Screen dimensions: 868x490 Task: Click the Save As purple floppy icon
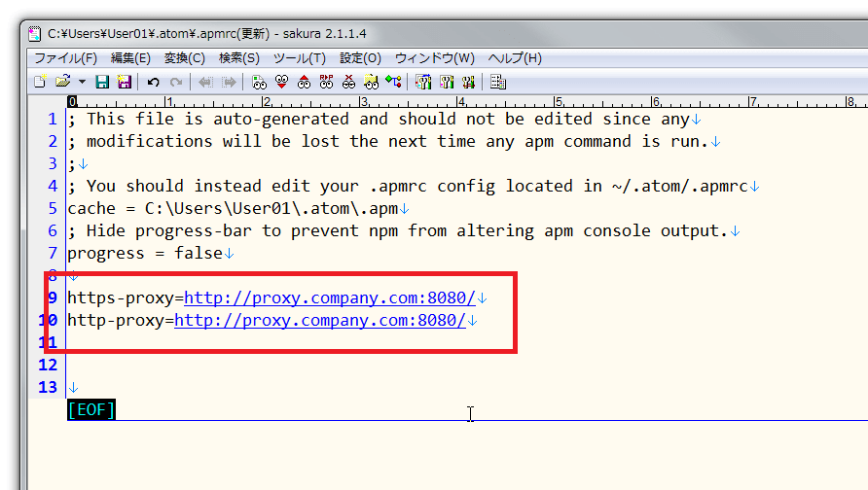point(124,83)
